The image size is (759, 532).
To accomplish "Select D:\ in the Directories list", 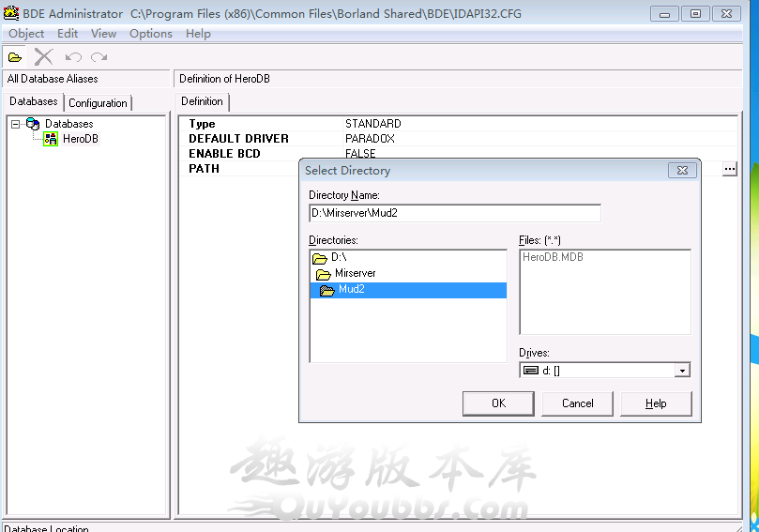I will [339, 257].
